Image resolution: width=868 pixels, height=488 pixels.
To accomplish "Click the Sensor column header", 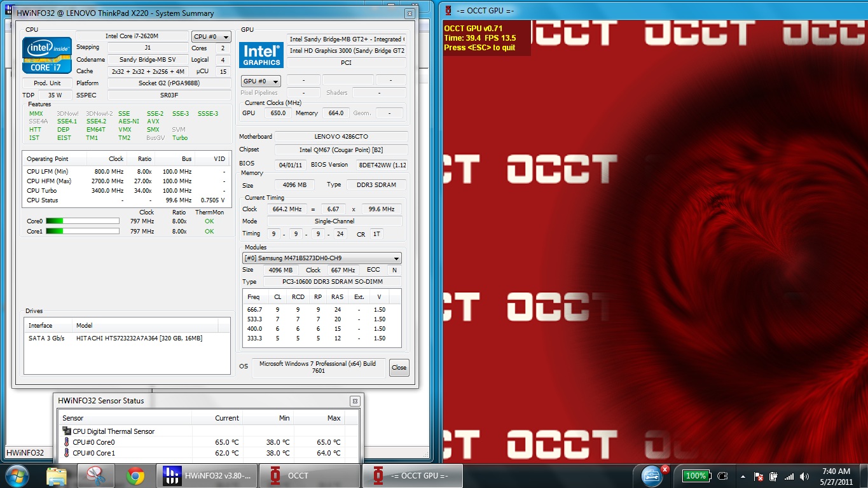I will pyautogui.click(x=125, y=418).
